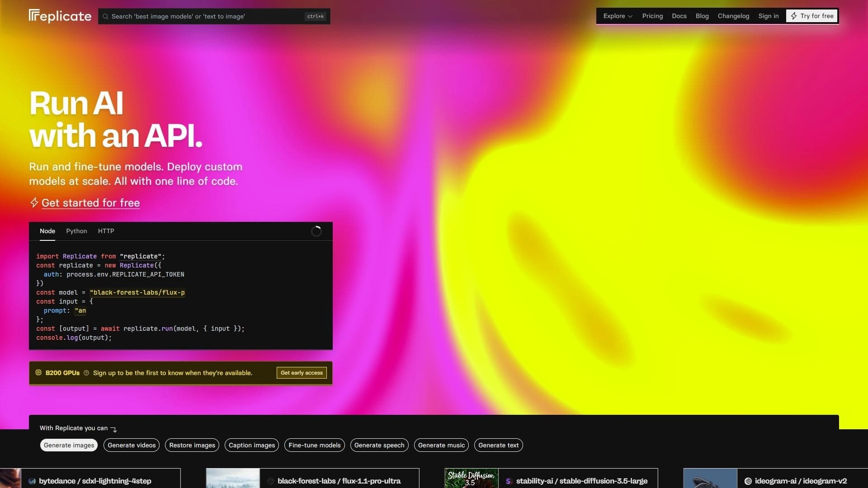The image size is (868, 488).
Task: Select the Fine-tune models pill
Action: (315, 445)
